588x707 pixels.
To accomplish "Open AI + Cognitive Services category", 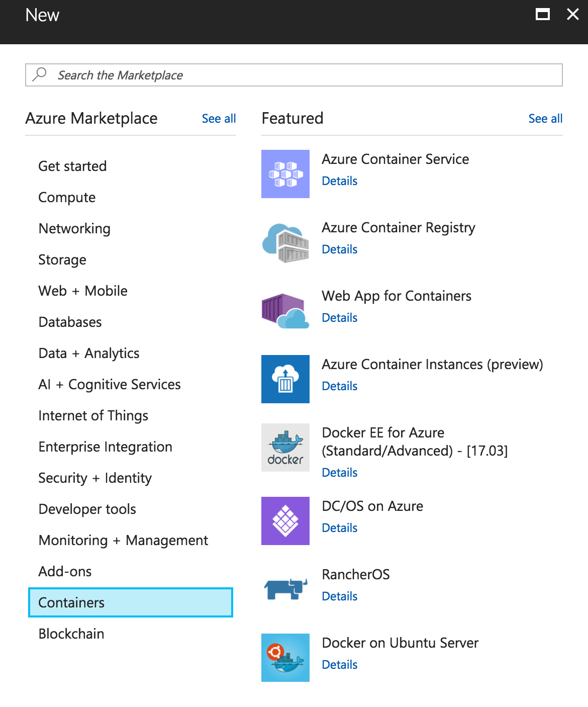I will [110, 384].
